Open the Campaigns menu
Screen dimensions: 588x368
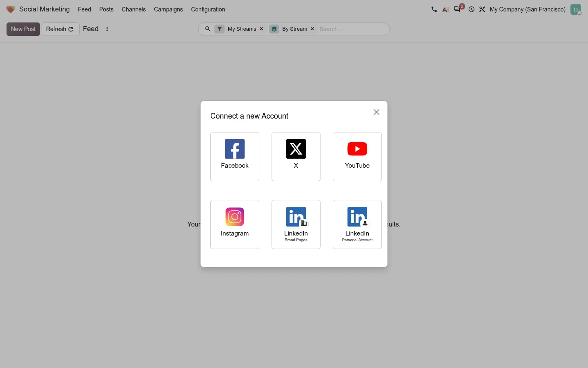point(168,9)
